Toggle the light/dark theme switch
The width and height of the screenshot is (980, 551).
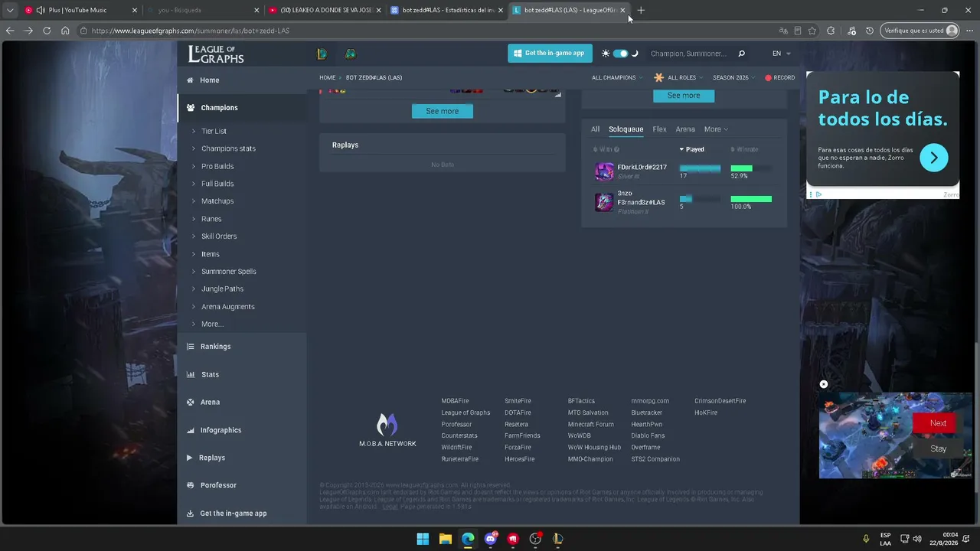click(x=620, y=54)
